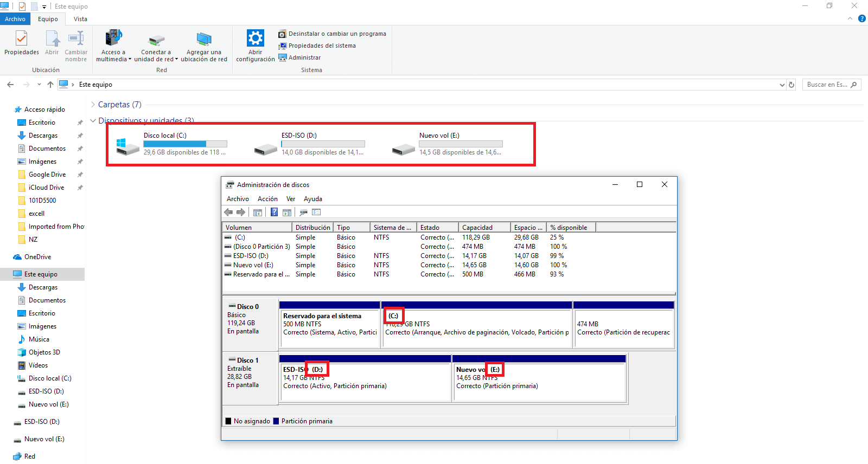Viewport: 868px width, 464px height.
Task: Select ESD-ISO (D:) drive tile
Action: [310, 144]
